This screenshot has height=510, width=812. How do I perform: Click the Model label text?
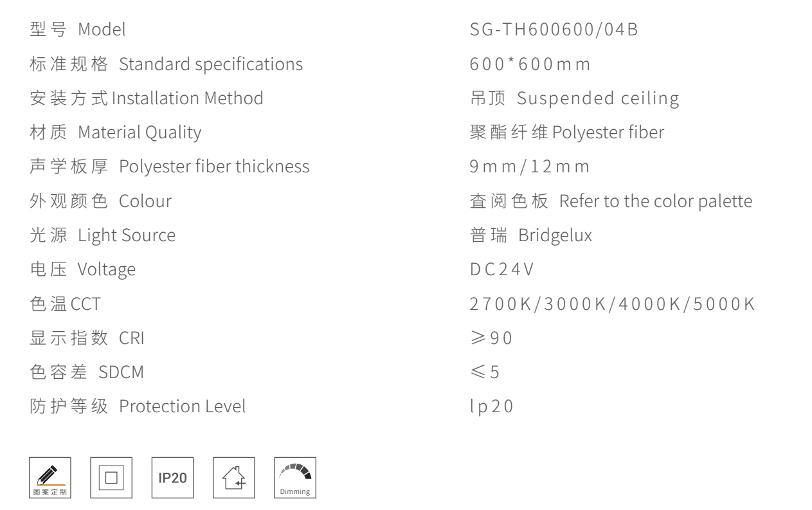point(102,30)
